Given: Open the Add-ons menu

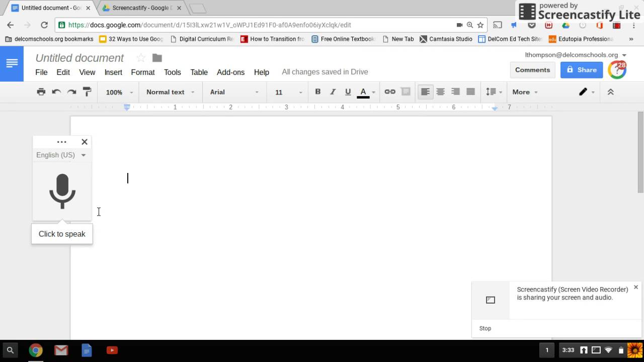Looking at the screenshot, I should pyautogui.click(x=230, y=72).
